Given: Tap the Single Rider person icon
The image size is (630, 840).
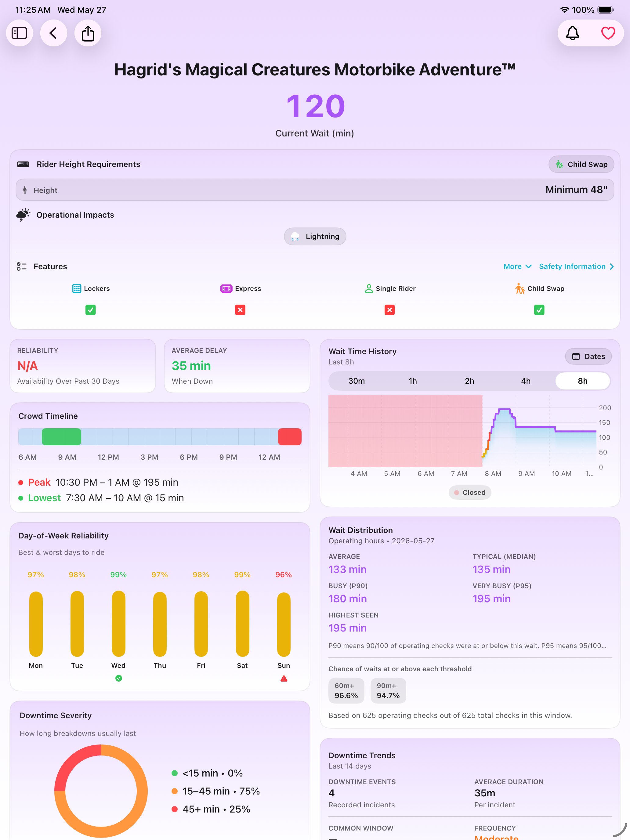Looking at the screenshot, I should [368, 289].
